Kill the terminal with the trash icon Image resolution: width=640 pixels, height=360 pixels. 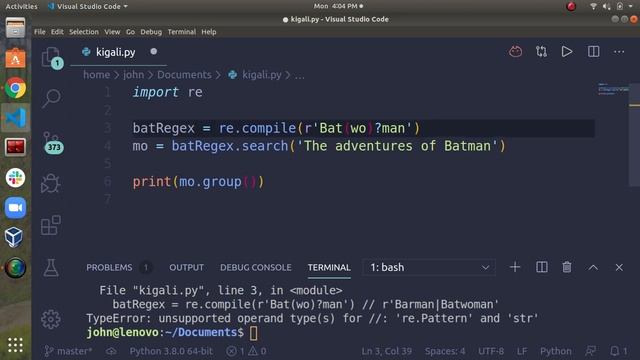[x=567, y=267]
